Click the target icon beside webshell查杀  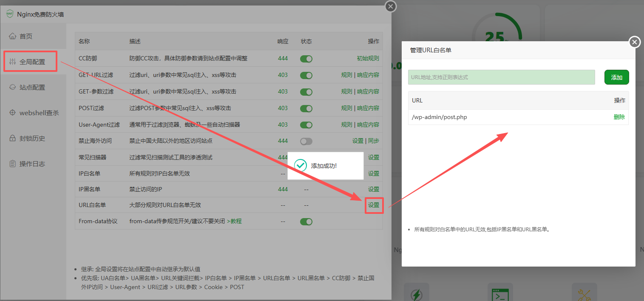tap(12, 113)
